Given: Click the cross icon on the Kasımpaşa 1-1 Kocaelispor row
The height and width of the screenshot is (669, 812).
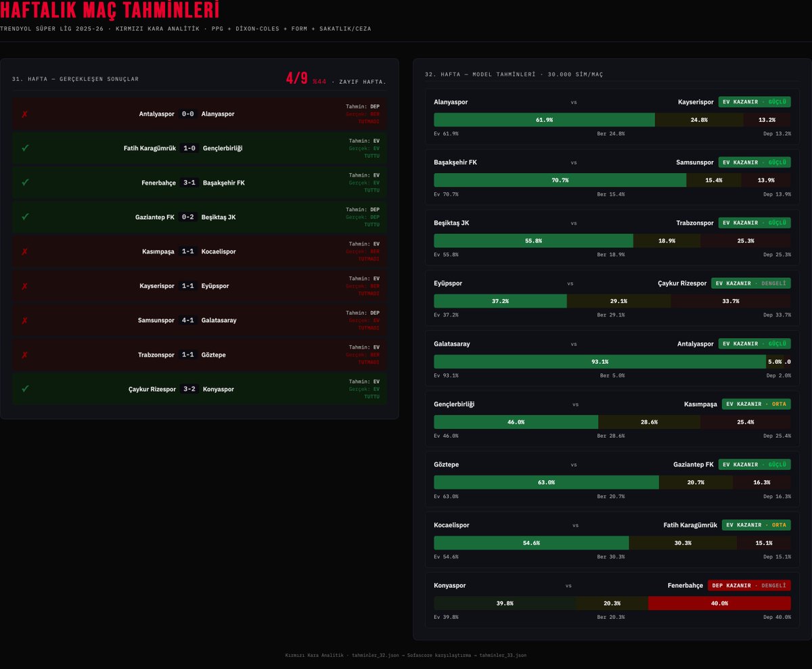Looking at the screenshot, I should coord(25,252).
